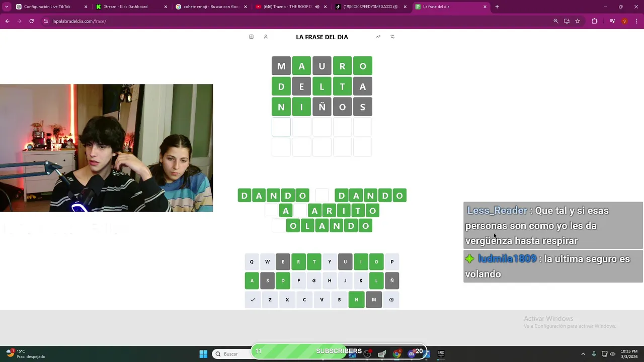Screen dimensions: 644x362
Task: Click the microphone icon in system tray
Action: point(594,354)
